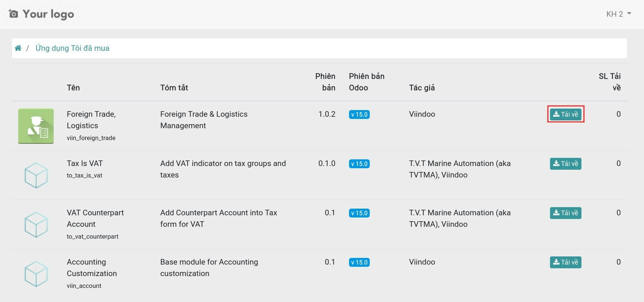Open the Ứng dụng Tôi đã mua breadcrumb
This screenshot has height=302, width=644.
point(72,48)
